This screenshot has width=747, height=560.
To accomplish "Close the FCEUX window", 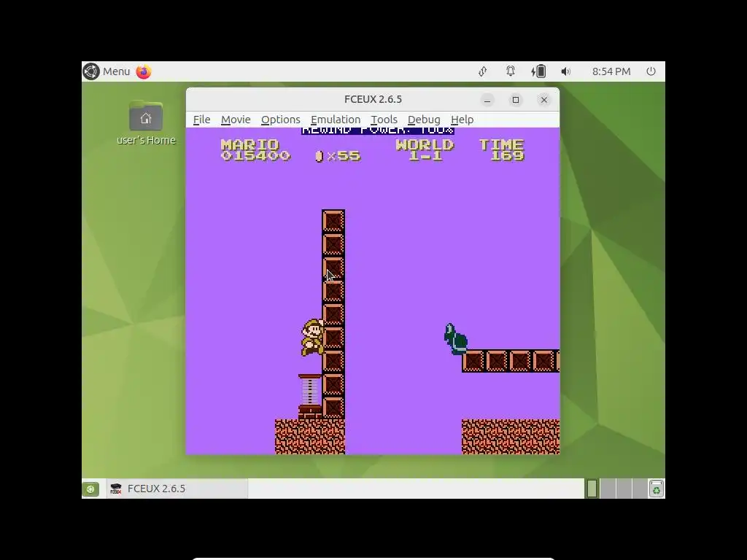I will click(544, 100).
